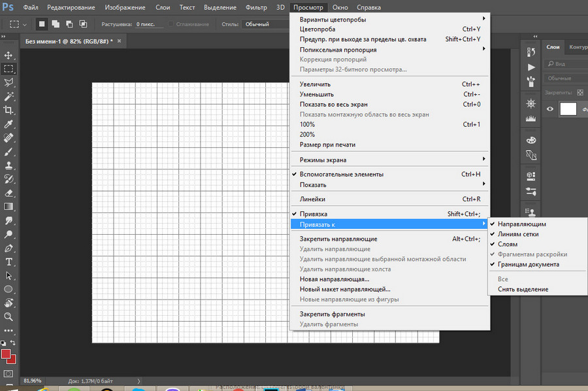Select the Horizontal Type tool
The image size is (588, 391).
tap(9, 262)
